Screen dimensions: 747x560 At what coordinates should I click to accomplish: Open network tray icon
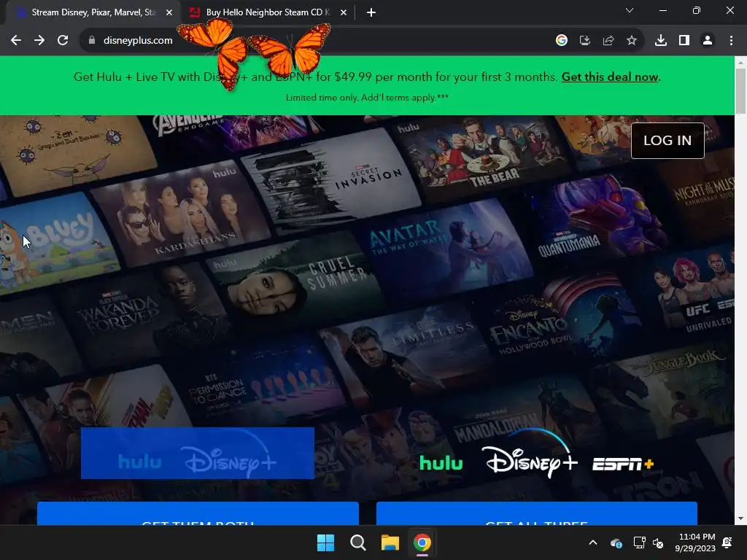[x=639, y=542]
